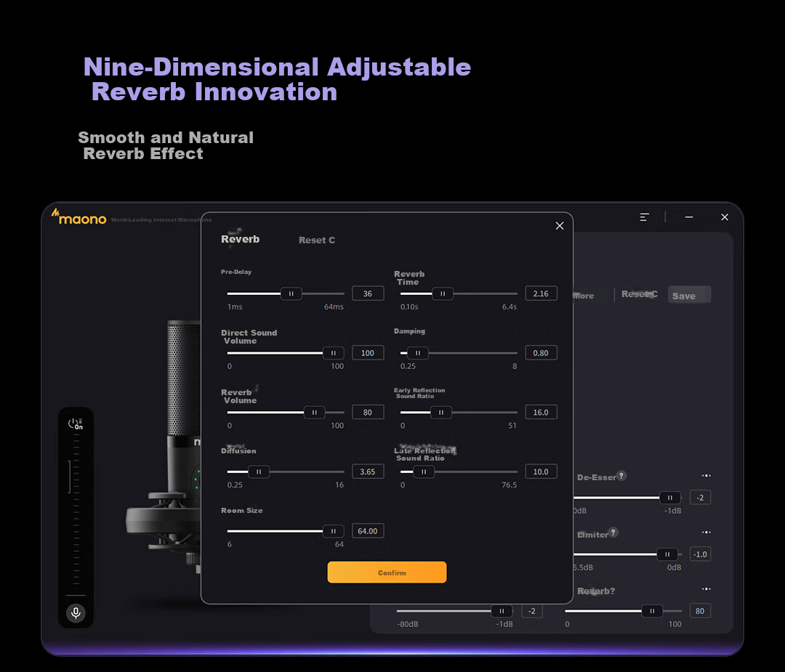Screen dimensions: 785x672
Task: Click Direct Sound Volume slider handle
Action: pos(333,353)
